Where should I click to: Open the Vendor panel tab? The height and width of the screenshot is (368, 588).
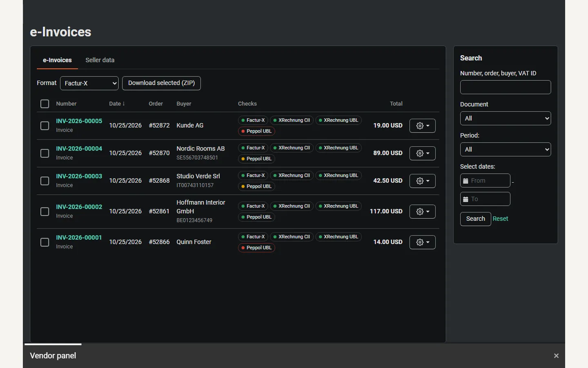[x=53, y=356]
